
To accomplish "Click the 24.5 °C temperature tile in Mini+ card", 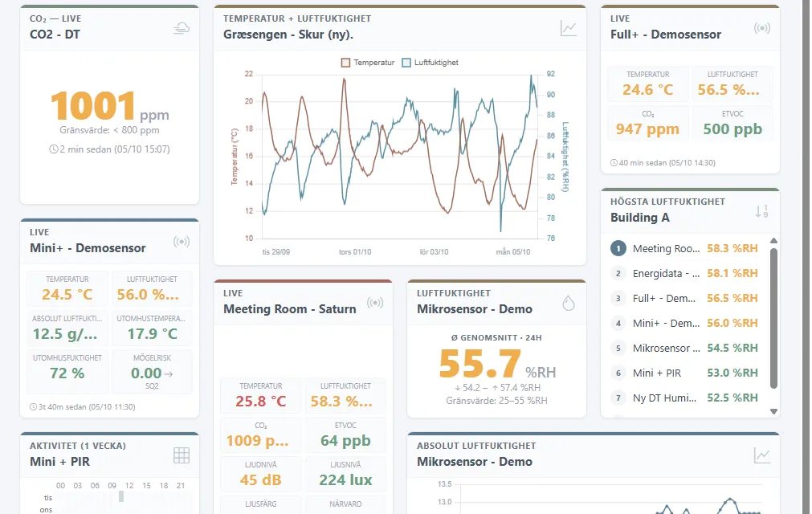I will (67, 288).
